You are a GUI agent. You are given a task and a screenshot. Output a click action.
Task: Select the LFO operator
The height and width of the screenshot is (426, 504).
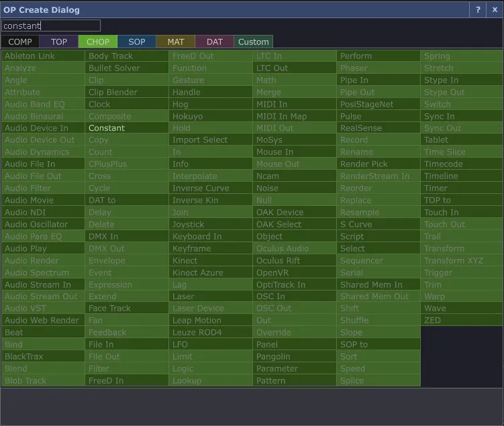pyautogui.click(x=211, y=344)
